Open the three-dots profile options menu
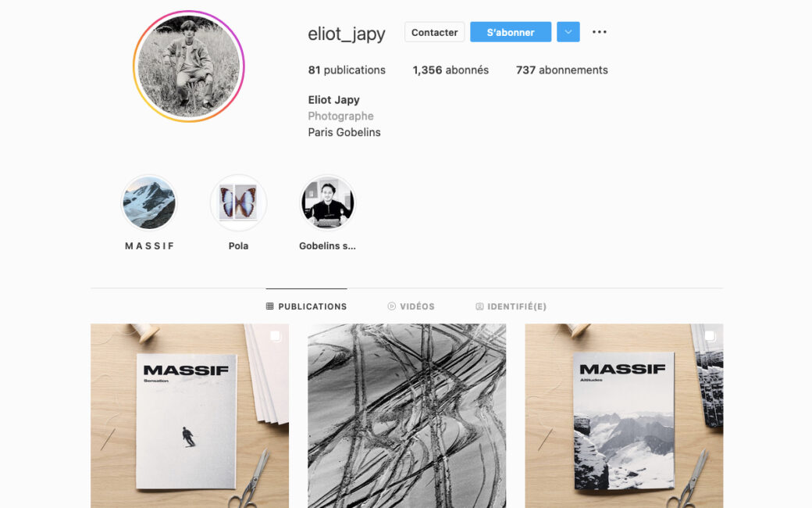Image resolution: width=812 pixels, height=508 pixels. tap(599, 32)
